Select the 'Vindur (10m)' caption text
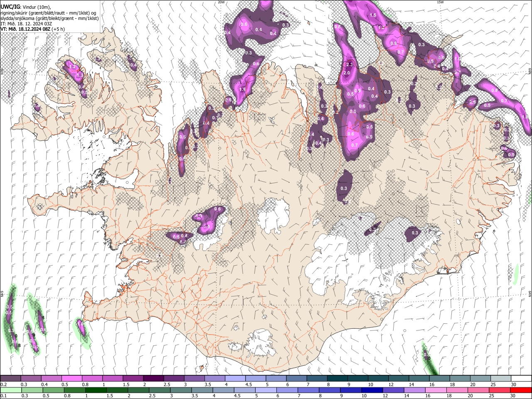Image resolution: width=532 pixels, height=399 pixels. pyautogui.click(x=36, y=7)
